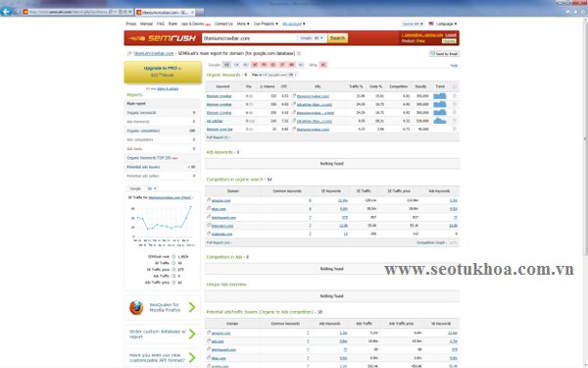588x368 pixels.
Task: Click the US flag icon near Language
Action: (431, 24)
